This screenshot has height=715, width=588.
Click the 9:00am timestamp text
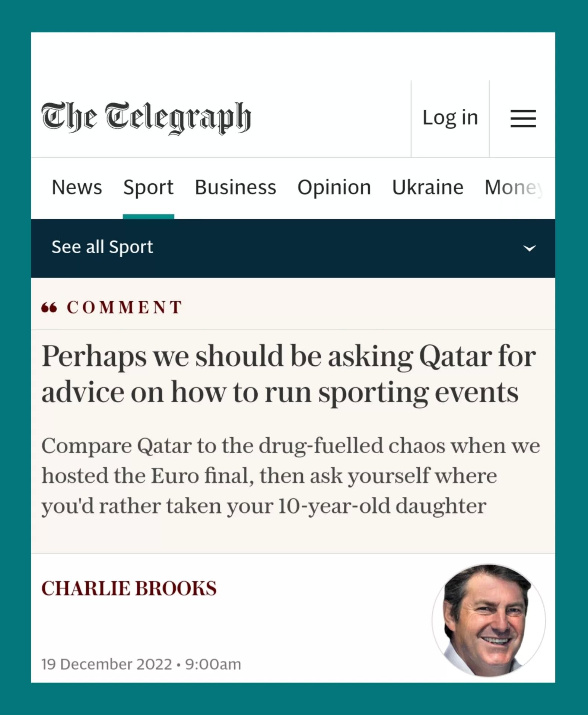pos(213,664)
